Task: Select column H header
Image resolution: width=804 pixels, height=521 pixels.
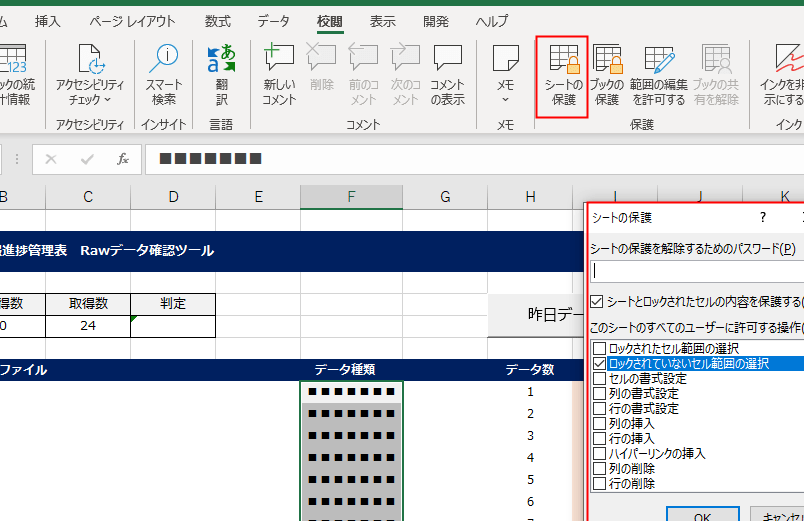Action: point(530,197)
